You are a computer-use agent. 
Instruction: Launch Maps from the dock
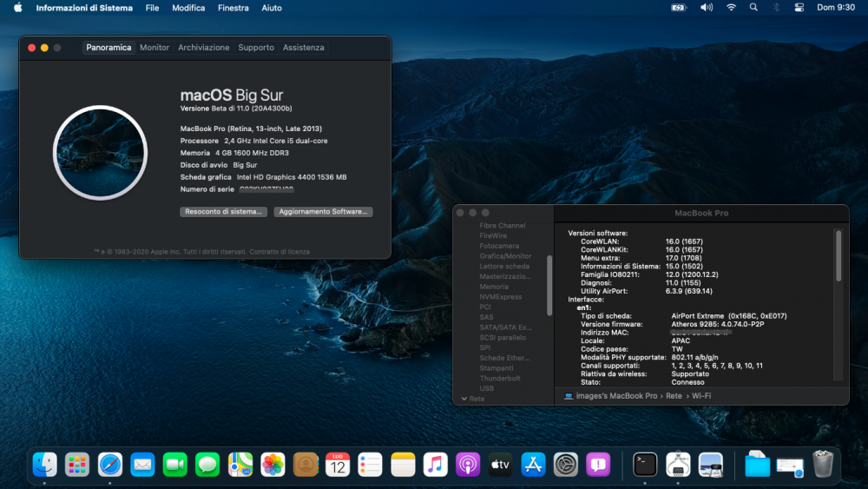[x=240, y=464]
